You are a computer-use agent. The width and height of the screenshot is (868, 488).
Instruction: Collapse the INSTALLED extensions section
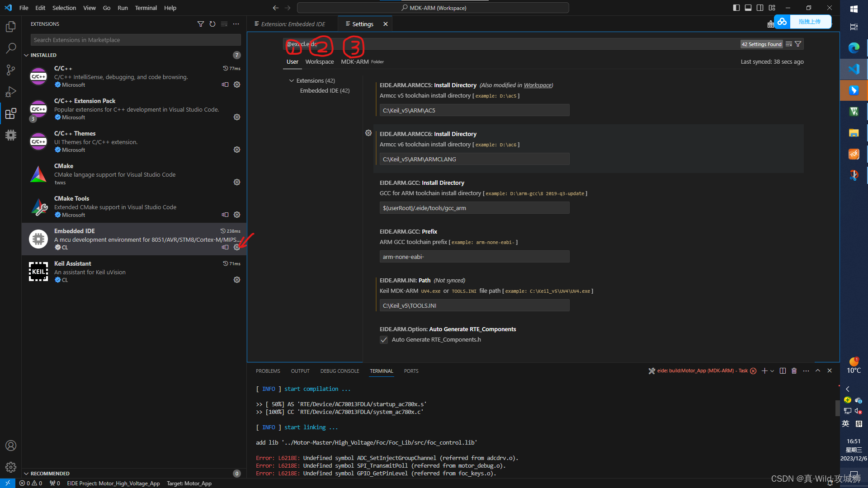(x=43, y=55)
